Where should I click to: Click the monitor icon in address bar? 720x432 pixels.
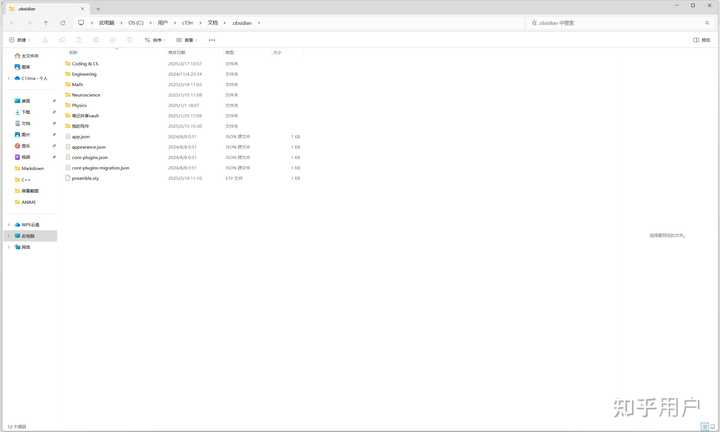(x=81, y=22)
